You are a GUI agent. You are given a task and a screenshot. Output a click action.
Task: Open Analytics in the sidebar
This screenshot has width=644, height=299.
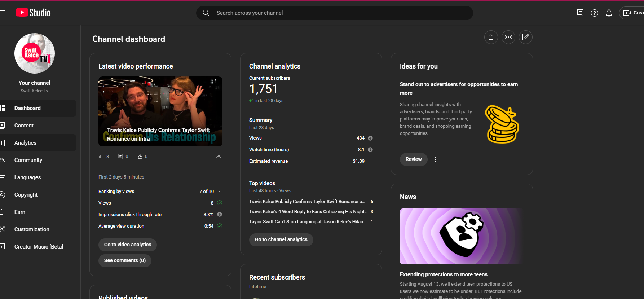pos(38,143)
